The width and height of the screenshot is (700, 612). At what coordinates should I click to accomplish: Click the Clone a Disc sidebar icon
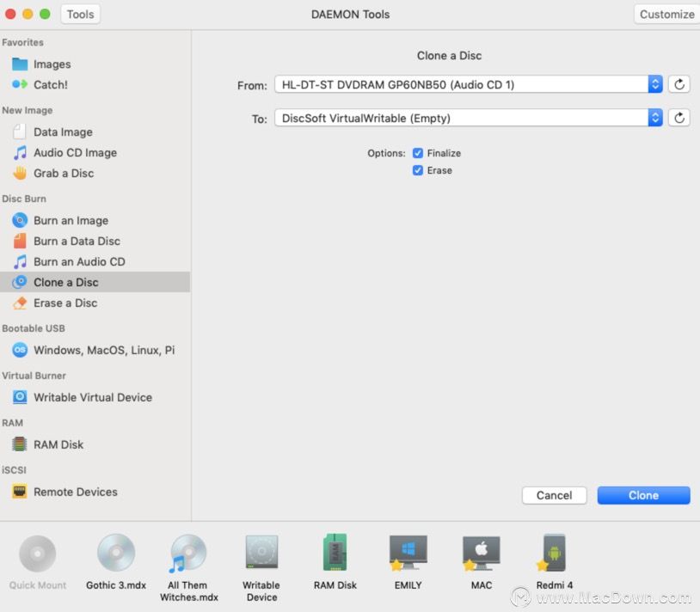click(x=20, y=282)
